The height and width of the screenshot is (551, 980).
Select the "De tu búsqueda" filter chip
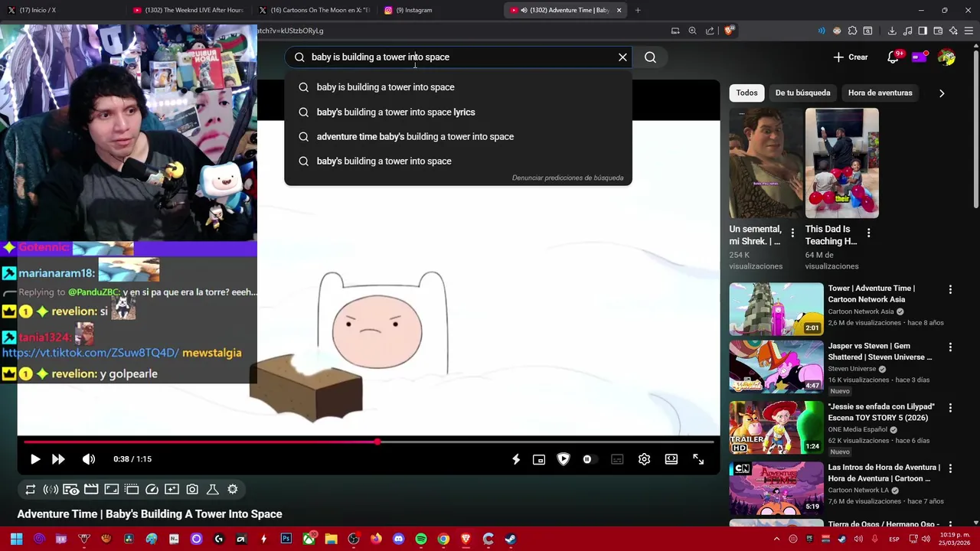802,93
